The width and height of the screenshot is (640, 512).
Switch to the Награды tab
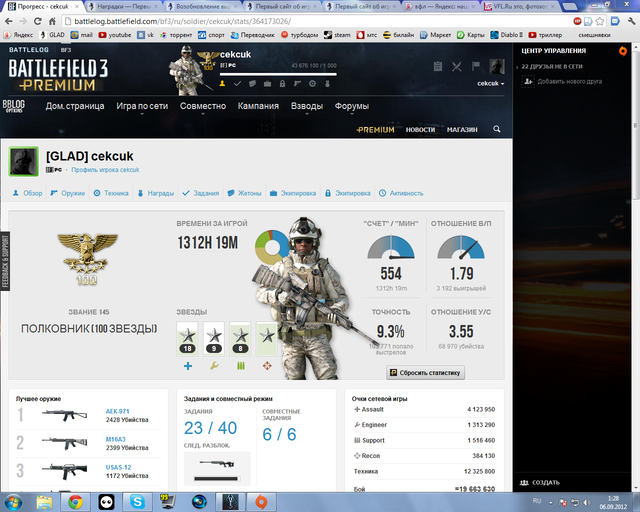pos(160,193)
